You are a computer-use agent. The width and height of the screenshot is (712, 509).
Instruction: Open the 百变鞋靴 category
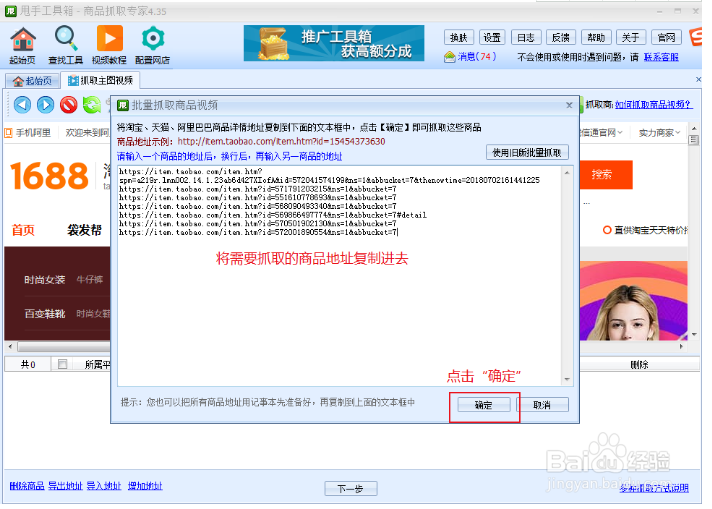(x=44, y=314)
